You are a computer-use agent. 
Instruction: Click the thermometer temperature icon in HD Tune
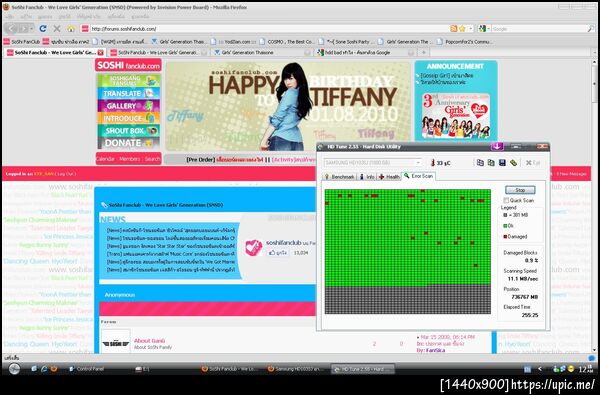[x=433, y=163]
